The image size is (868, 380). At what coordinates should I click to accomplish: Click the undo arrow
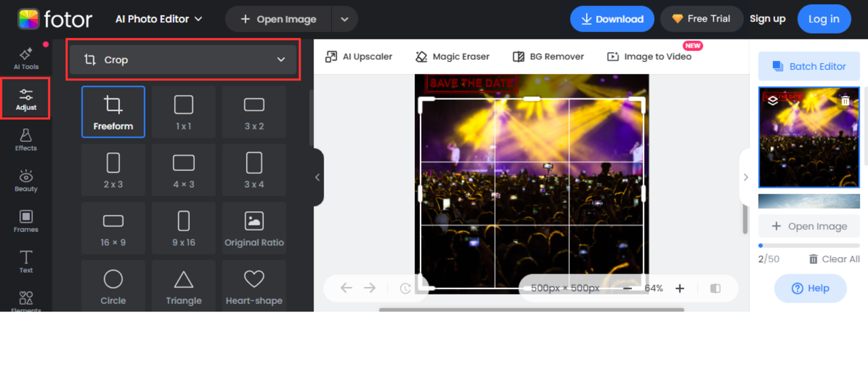pos(347,288)
